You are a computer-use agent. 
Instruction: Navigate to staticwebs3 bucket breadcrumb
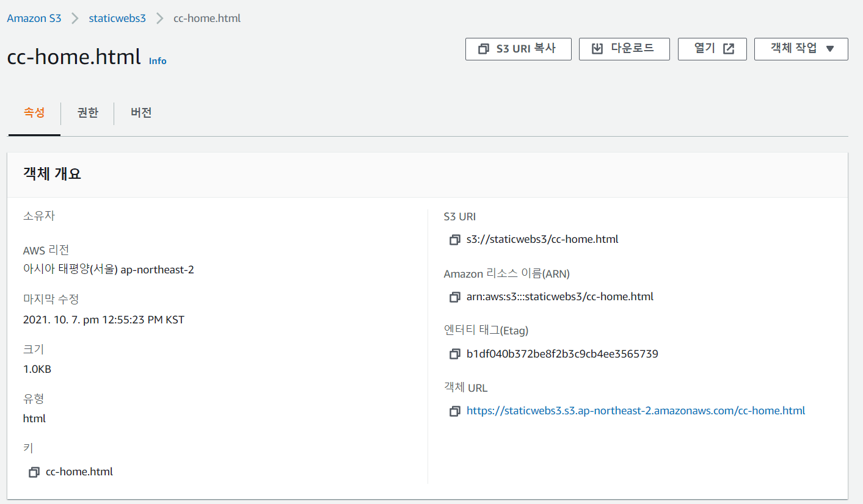(117, 18)
